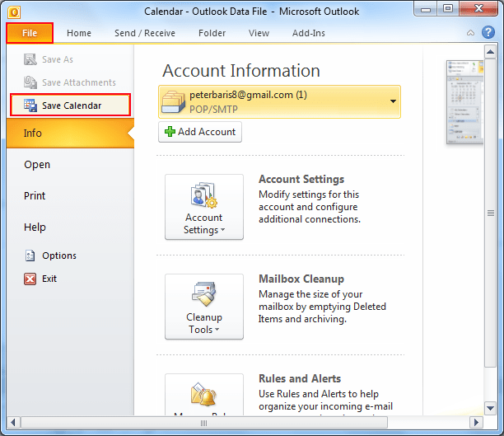Open Options via its document icon

pos(30,256)
